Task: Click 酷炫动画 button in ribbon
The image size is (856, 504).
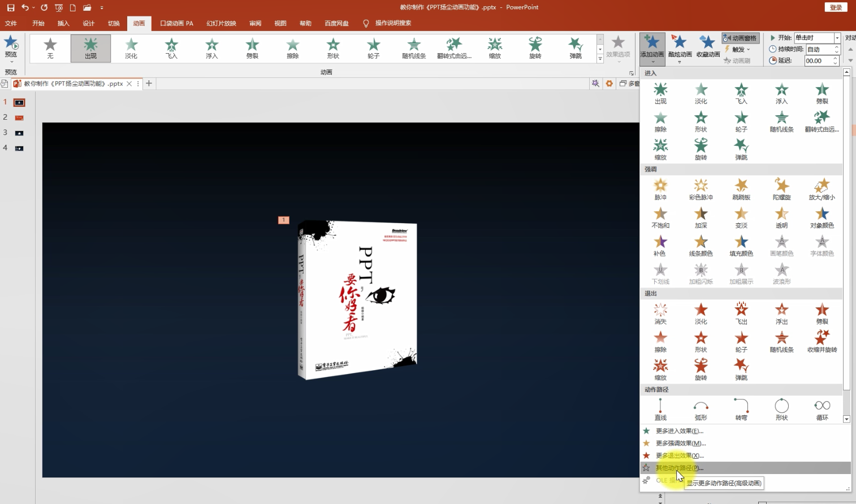Action: point(680,47)
